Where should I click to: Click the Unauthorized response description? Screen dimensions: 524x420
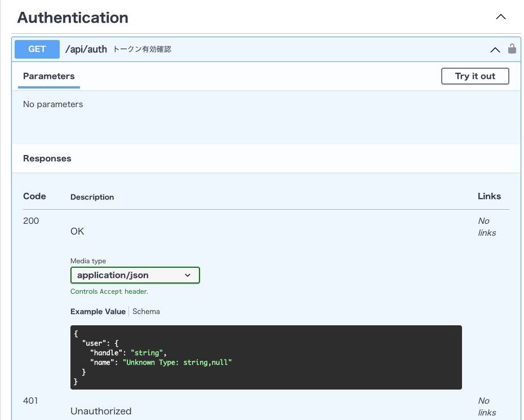pyautogui.click(x=101, y=411)
